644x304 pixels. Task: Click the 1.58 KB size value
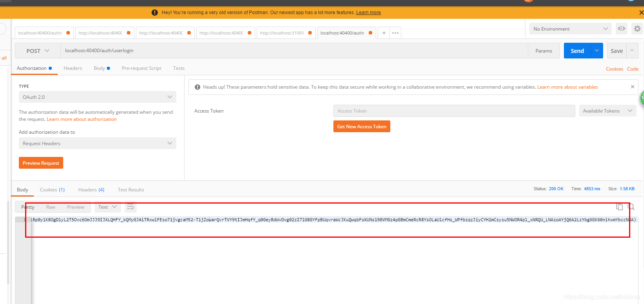click(x=627, y=189)
